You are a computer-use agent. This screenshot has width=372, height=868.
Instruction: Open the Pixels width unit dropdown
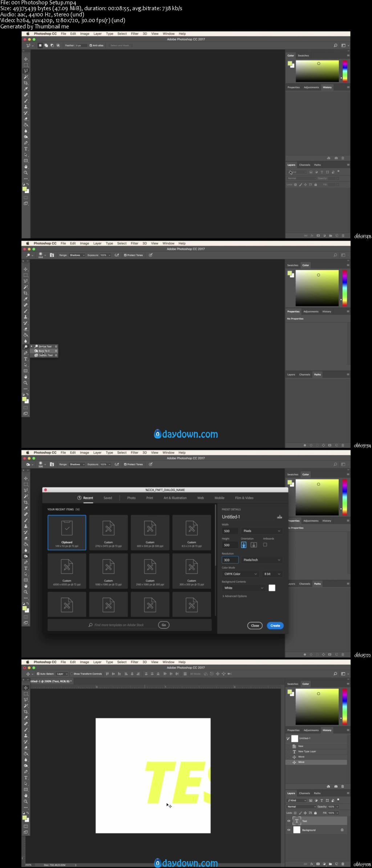pyautogui.click(x=262, y=531)
